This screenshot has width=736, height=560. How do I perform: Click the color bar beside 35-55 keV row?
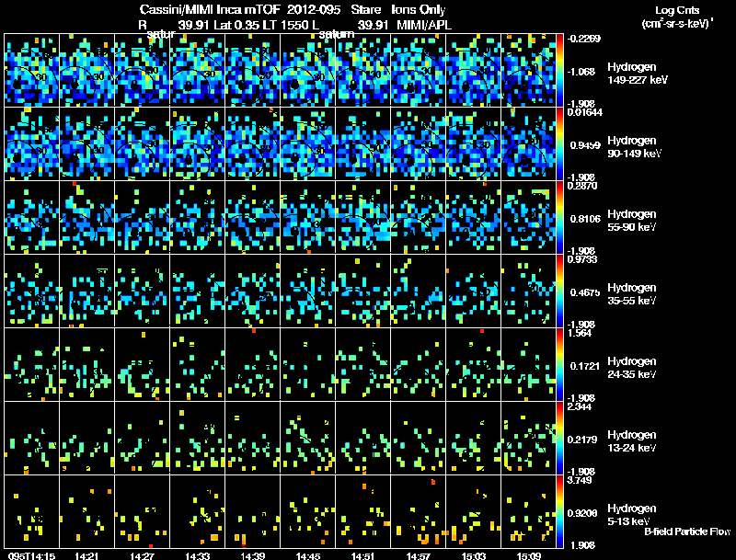pos(559,291)
